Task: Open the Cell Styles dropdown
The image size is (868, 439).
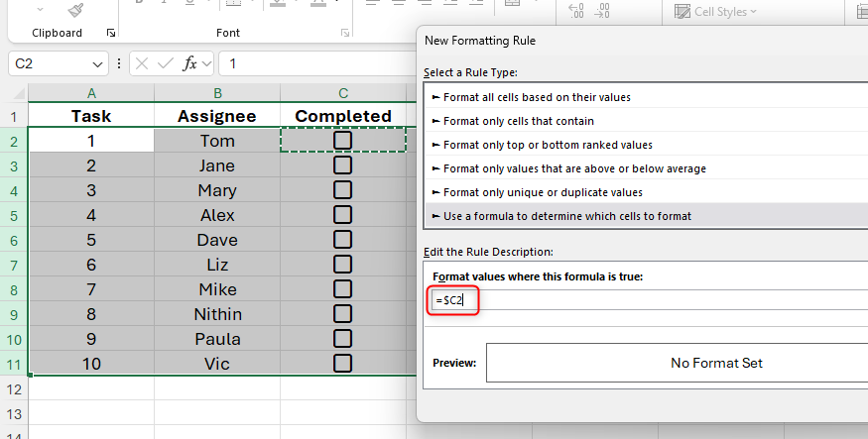Action: click(714, 12)
